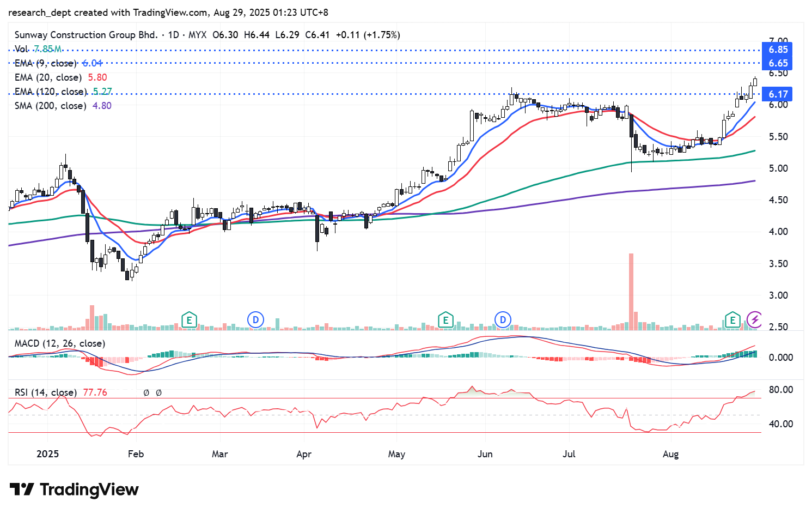Open the dividend 'D' marker in June
Image resolution: width=812 pixels, height=514 pixels.
point(503,320)
